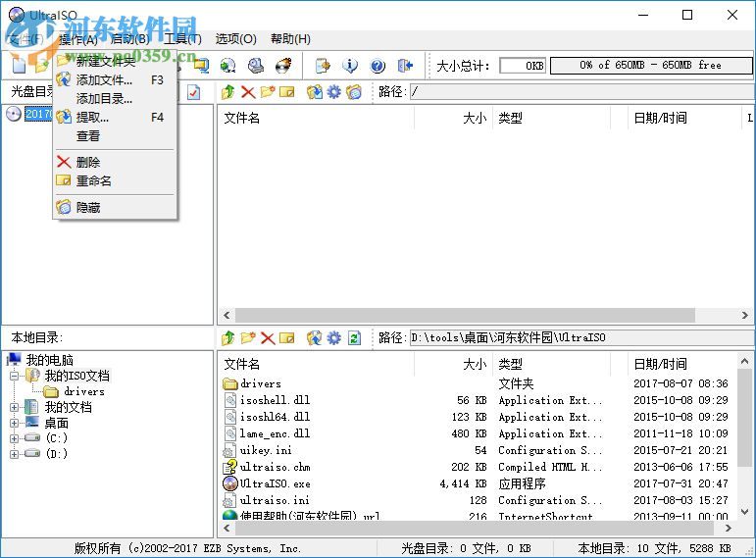Viewport: 756px width, 558px height.
Task: Choose 添加文件... from the menu
Action: click(x=115, y=79)
